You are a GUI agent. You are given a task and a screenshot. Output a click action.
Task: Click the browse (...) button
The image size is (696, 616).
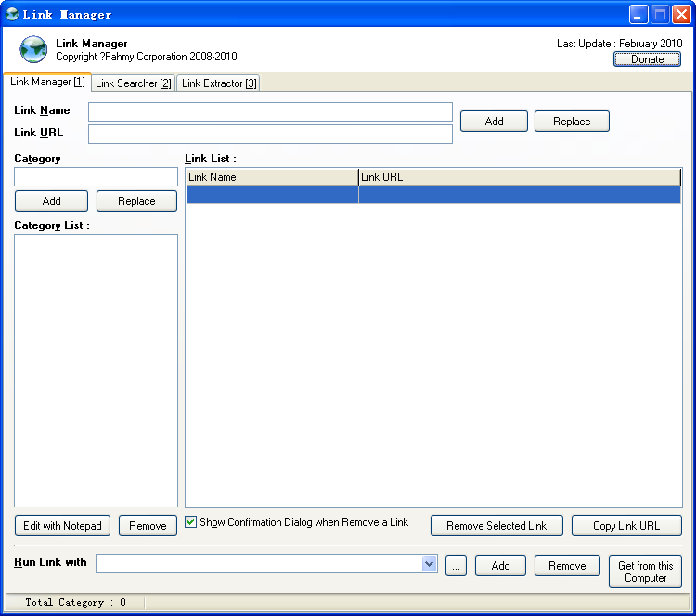[456, 566]
